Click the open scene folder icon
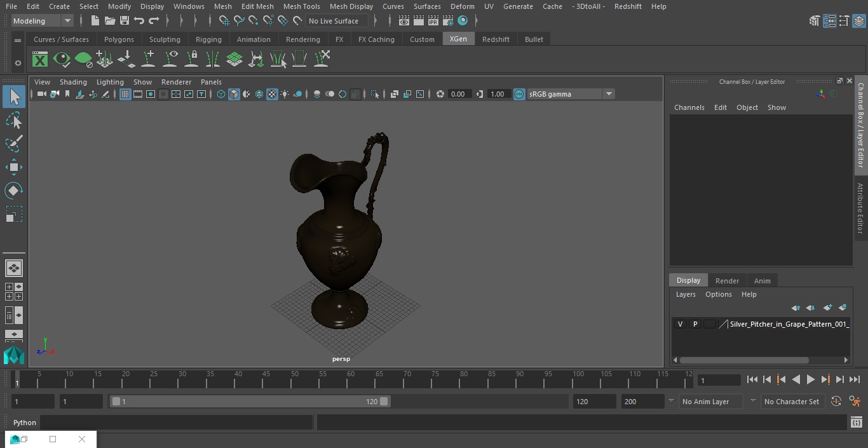Screen dimensions: 868x448 pos(110,21)
